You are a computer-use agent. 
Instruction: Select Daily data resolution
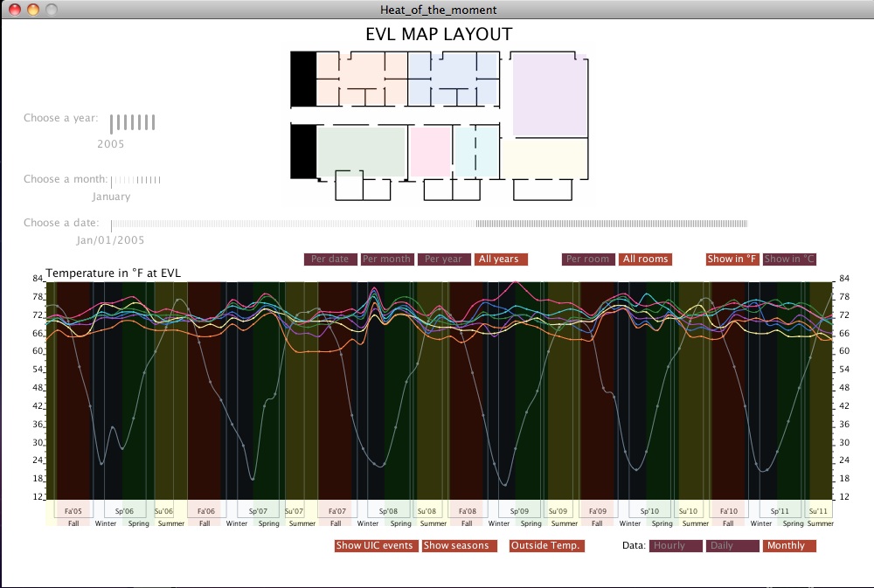pos(733,546)
